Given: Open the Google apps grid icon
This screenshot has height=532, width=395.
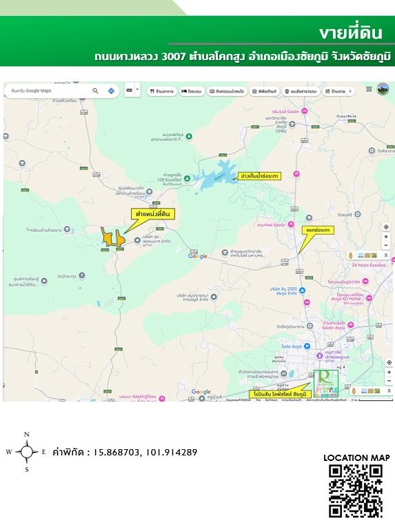Looking at the screenshot, I should (x=369, y=89).
